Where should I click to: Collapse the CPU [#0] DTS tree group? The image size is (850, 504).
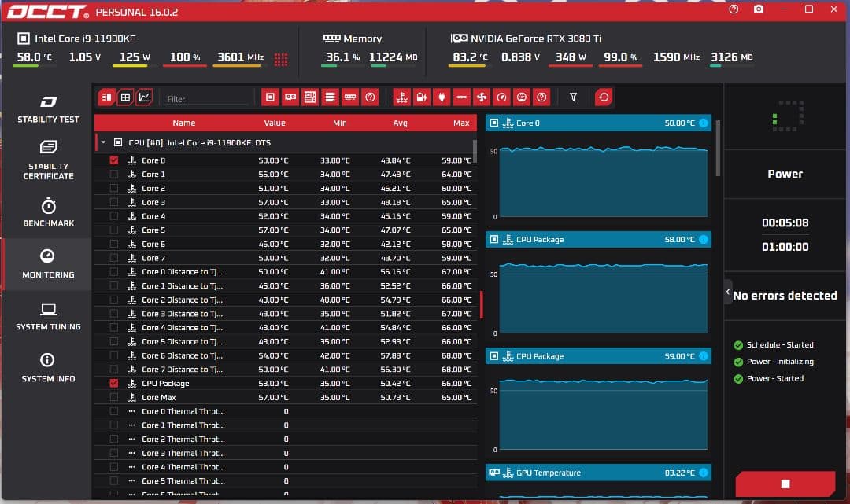[x=103, y=143]
